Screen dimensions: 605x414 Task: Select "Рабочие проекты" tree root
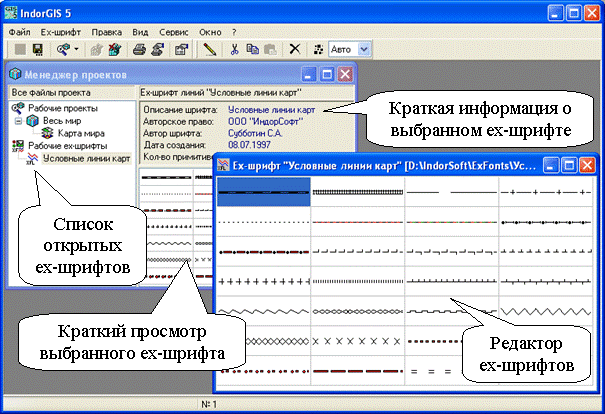pyautogui.click(x=63, y=107)
